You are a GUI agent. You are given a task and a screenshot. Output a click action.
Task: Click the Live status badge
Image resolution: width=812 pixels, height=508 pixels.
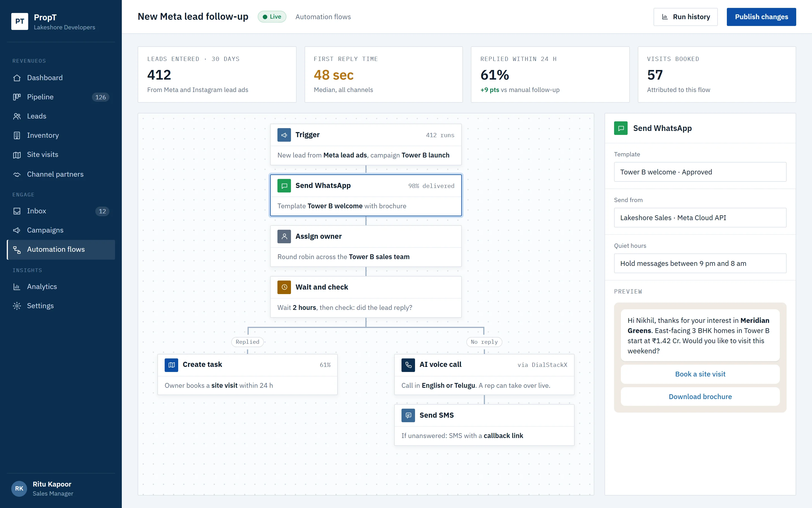point(272,17)
